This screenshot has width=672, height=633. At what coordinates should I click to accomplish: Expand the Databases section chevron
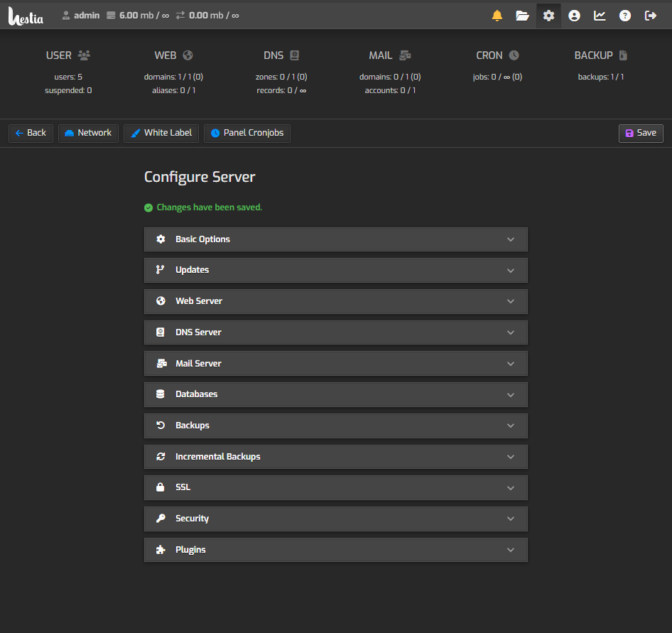[511, 395]
